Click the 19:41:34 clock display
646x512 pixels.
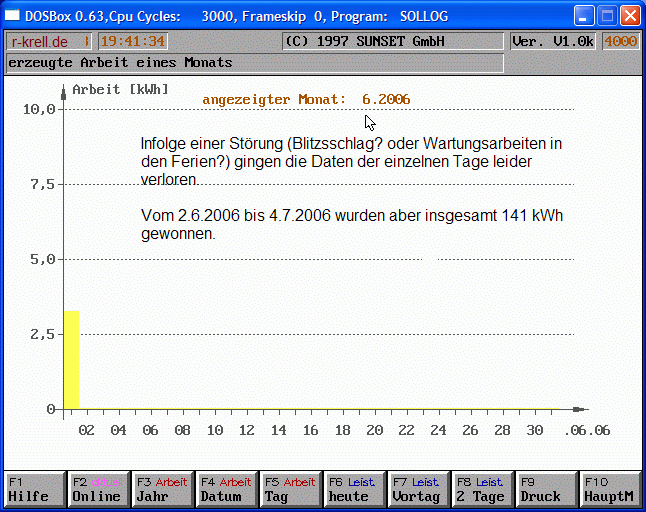[132, 41]
